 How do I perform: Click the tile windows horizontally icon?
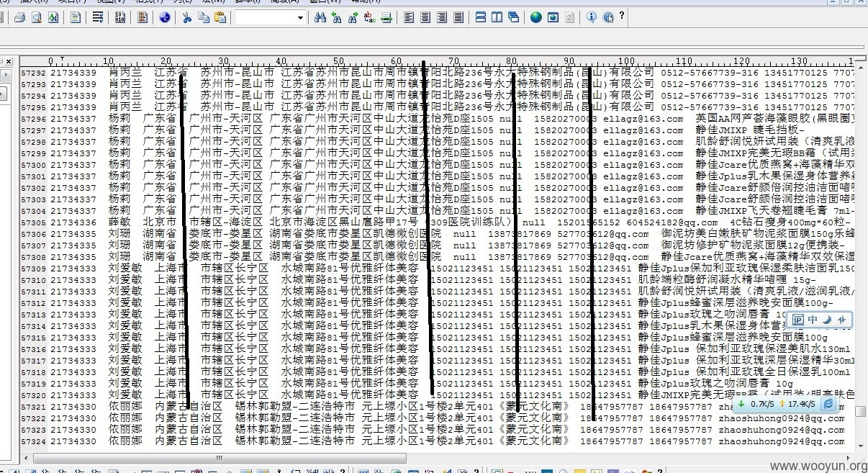[480, 17]
